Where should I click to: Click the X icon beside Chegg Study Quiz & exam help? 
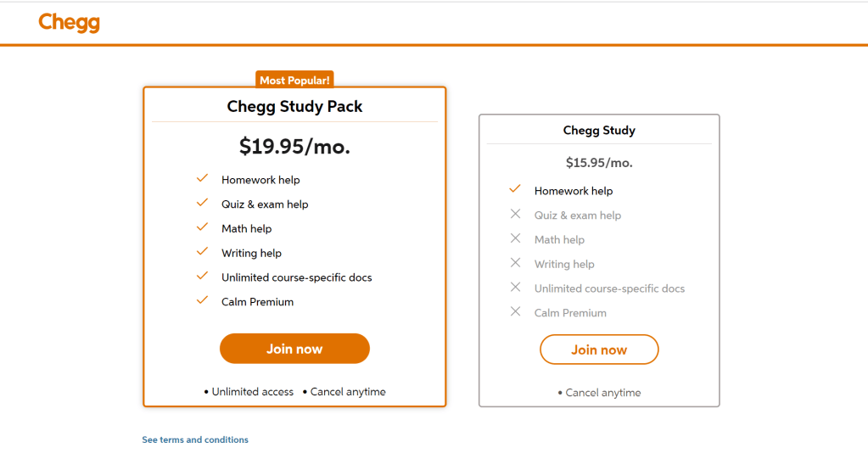(515, 215)
